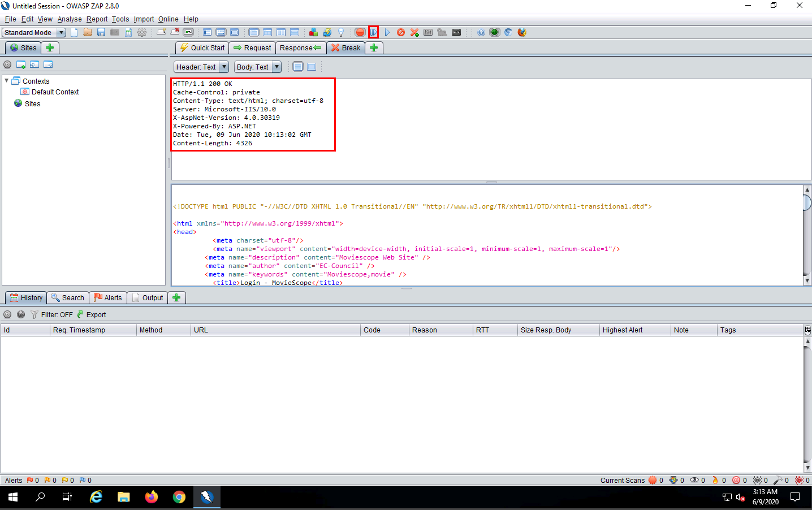Screen dimensions: 812x510
Task: Click the blue help icon in toolbar
Action: click(481, 32)
